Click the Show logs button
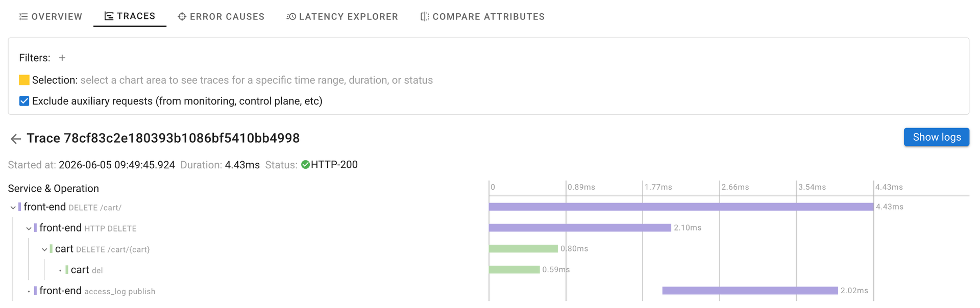The image size is (980, 308). point(936,137)
